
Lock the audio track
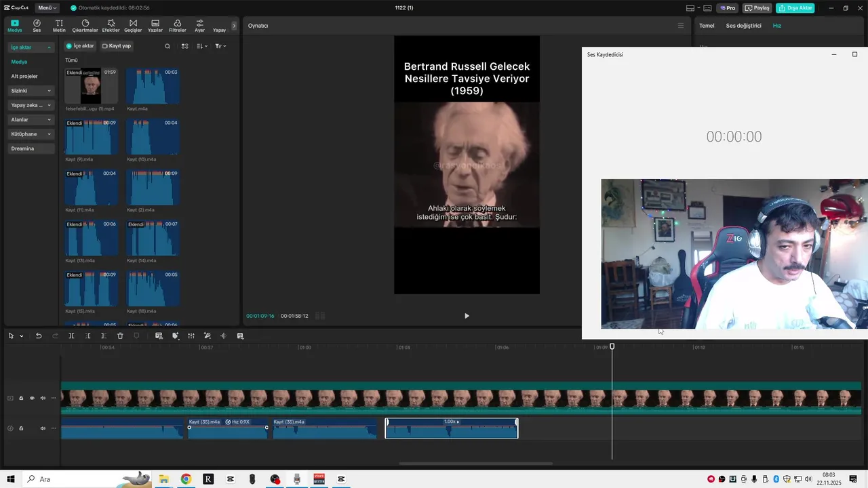coord(21,428)
